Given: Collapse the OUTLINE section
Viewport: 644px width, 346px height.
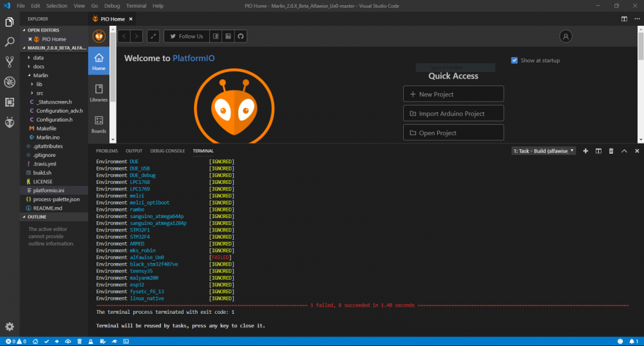Looking at the screenshot, I should point(54,217).
